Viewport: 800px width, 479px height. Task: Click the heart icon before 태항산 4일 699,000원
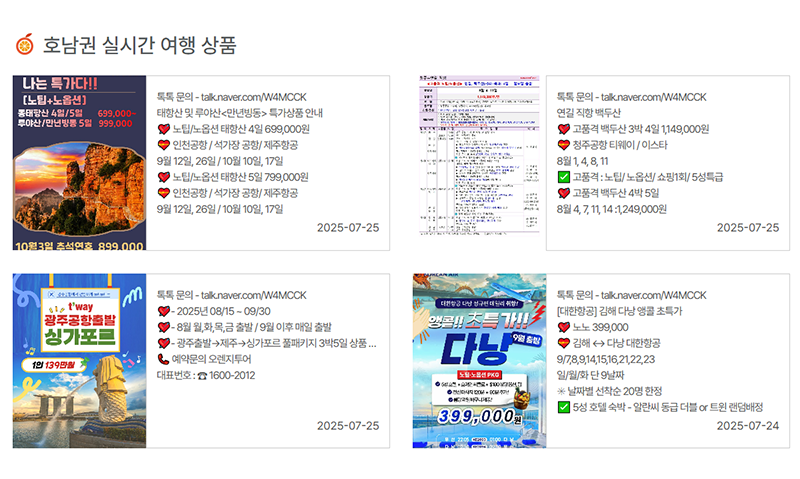tap(164, 129)
